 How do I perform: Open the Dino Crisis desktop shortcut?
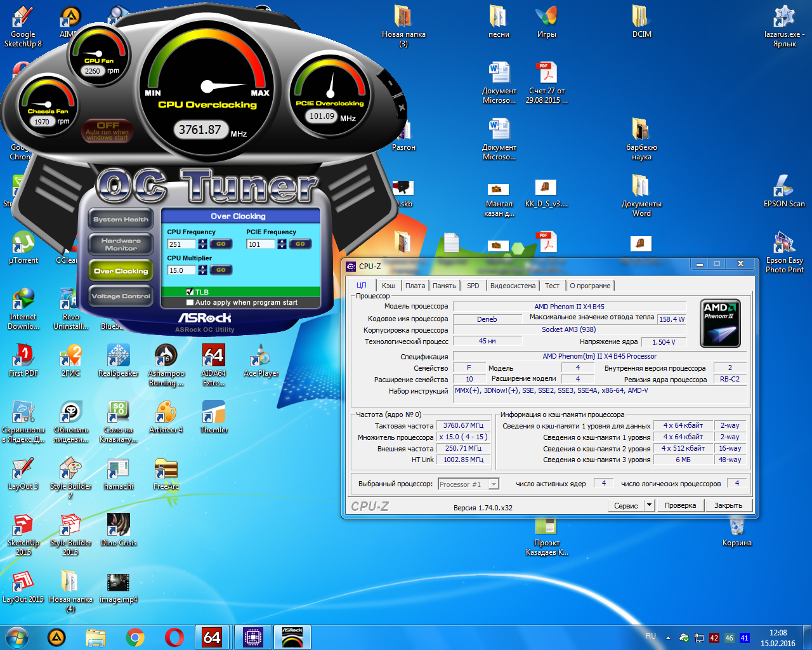tap(119, 529)
